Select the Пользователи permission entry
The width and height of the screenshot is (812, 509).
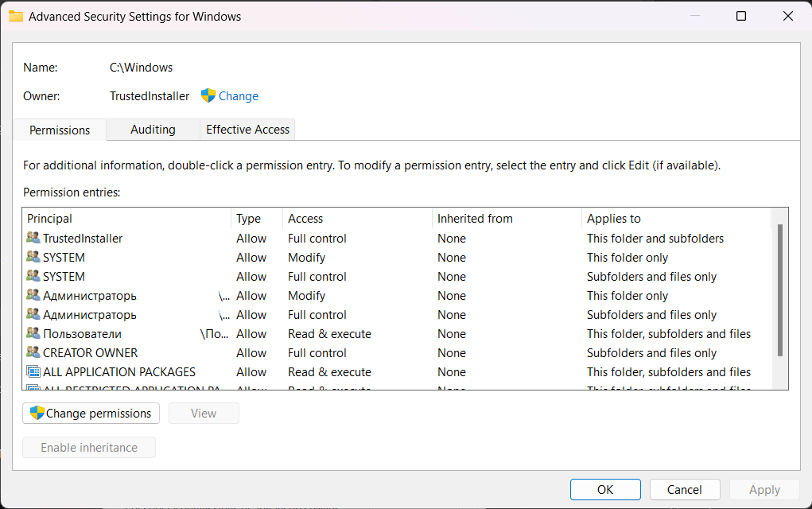tap(397, 333)
